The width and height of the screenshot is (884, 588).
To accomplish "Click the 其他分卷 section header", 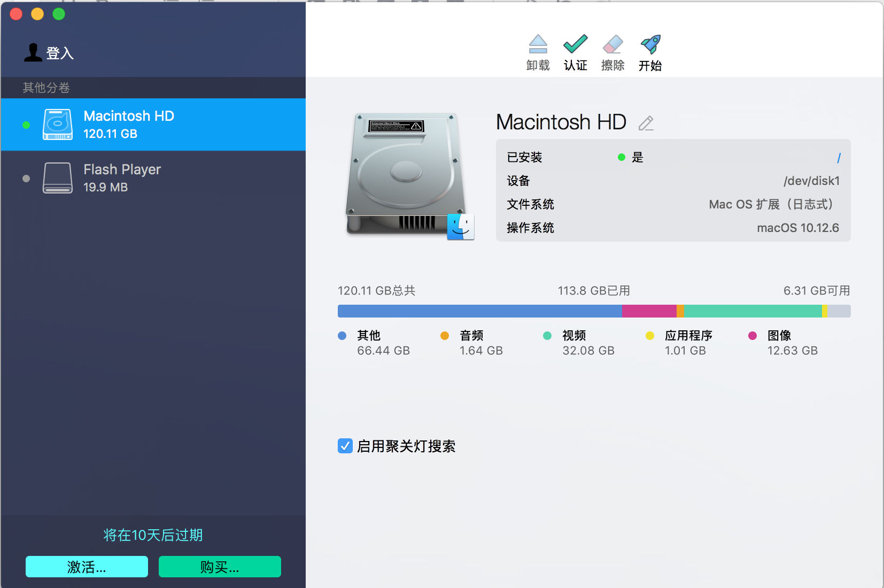I will (x=46, y=88).
